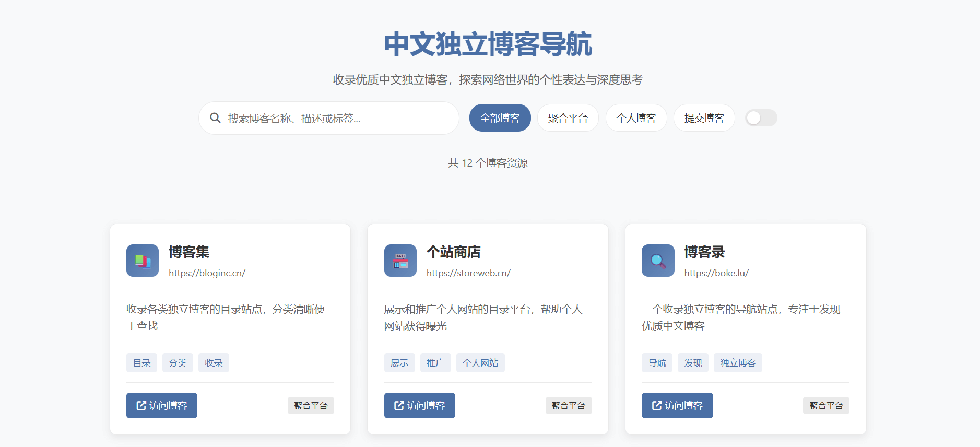Click the search magnifier icon in search bar
This screenshot has height=447, width=980.
[215, 118]
